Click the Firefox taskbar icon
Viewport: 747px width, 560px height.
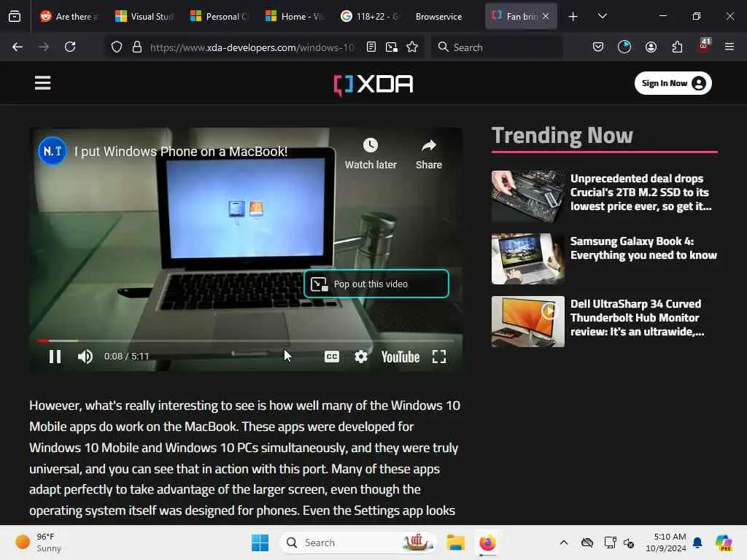coord(487,542)
